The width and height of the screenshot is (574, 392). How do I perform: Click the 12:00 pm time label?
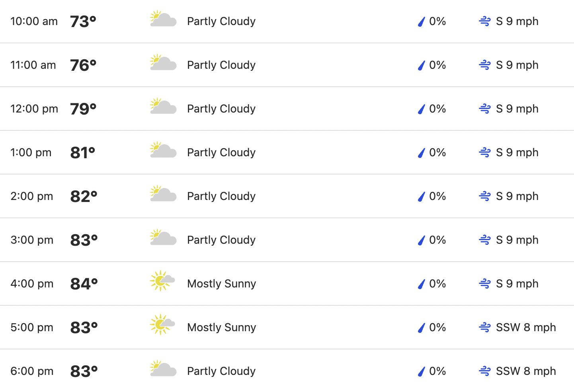click(x=34, y=109)
